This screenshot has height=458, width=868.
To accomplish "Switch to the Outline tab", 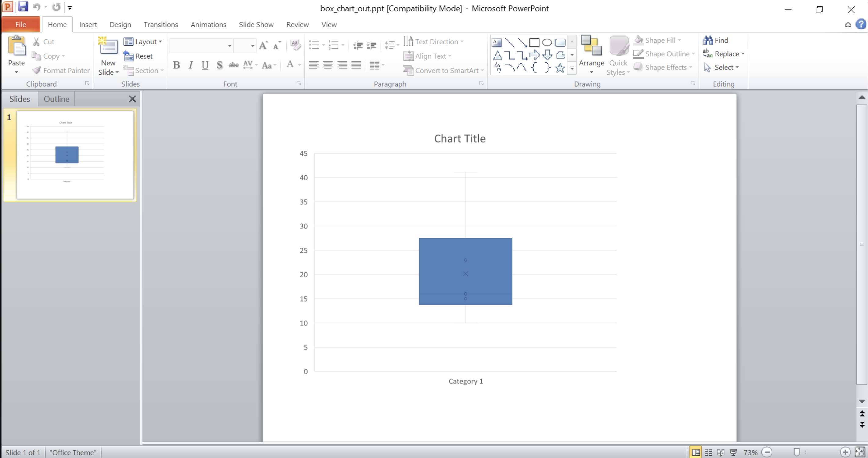I will 56,98.
